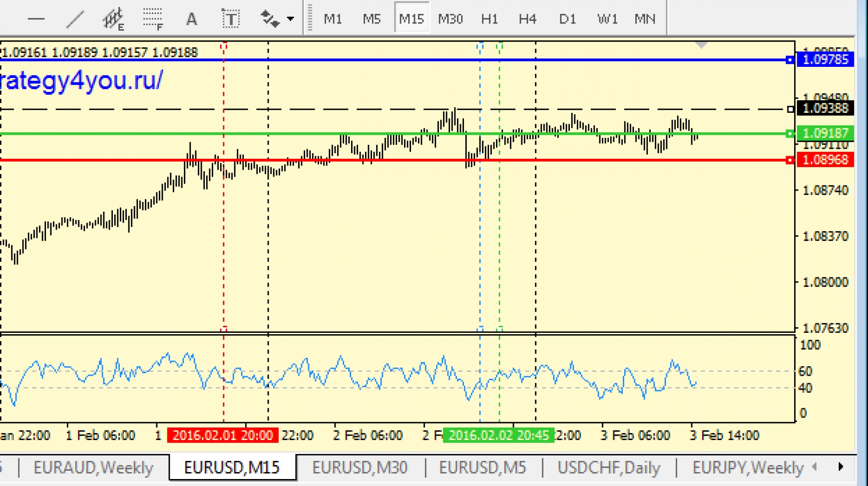Pick the equidistant channel tool
This screenshot has height=486, width=868.
tap(113, 19)
